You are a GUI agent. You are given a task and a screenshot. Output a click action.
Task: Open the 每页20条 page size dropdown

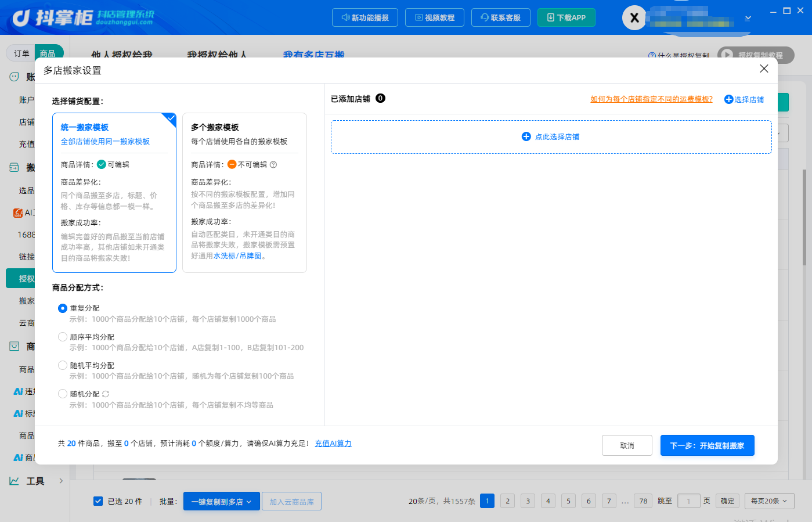pos(770,501)
